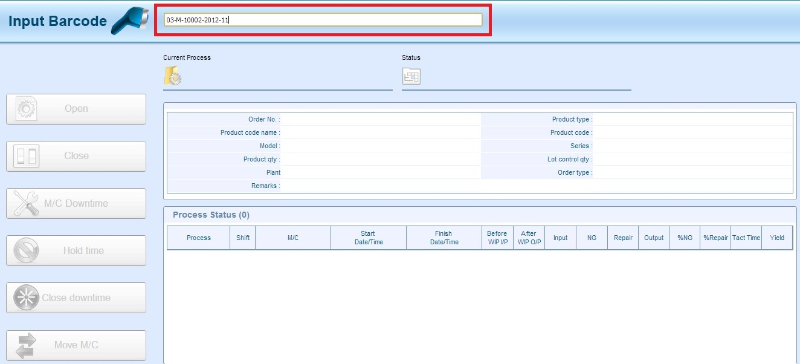Click the Product qty label
The image size is (800, 364).
click(262, 159)
